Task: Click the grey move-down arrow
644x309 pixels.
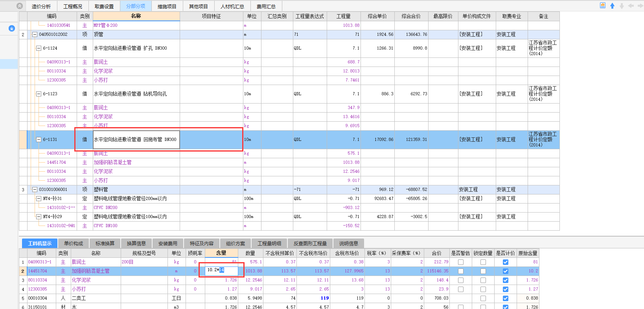Action: (622, 6)
